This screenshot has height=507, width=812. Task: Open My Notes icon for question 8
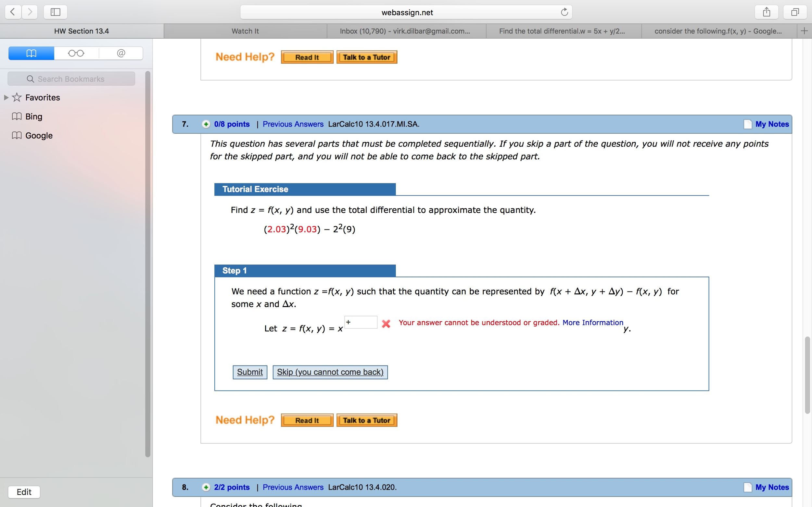[748, 487]
